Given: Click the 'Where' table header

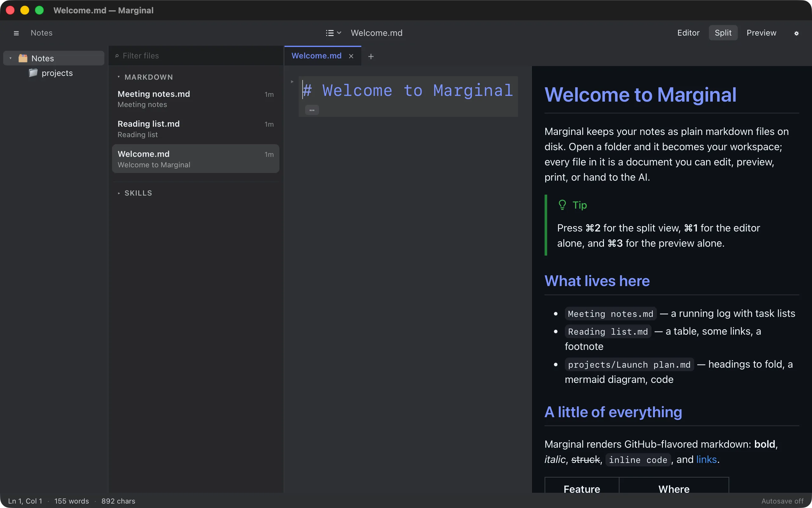Looking at the screenshot, I should 674,489.
